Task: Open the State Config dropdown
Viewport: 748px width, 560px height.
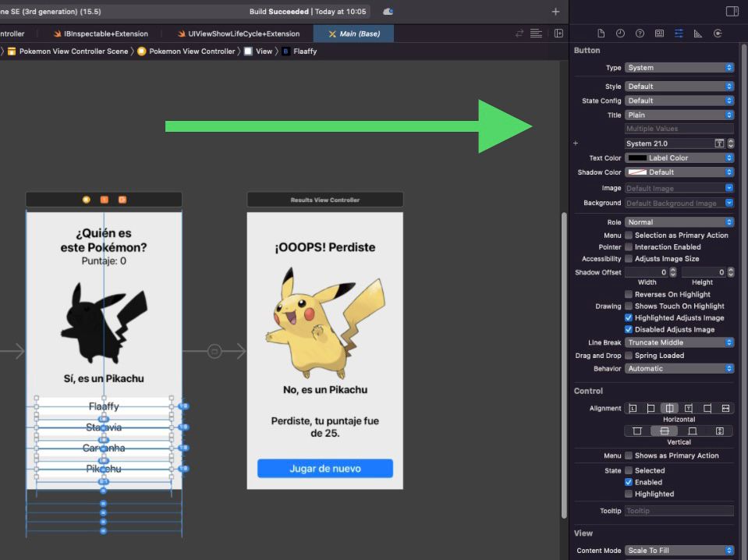Action: [x=679, y=101]
